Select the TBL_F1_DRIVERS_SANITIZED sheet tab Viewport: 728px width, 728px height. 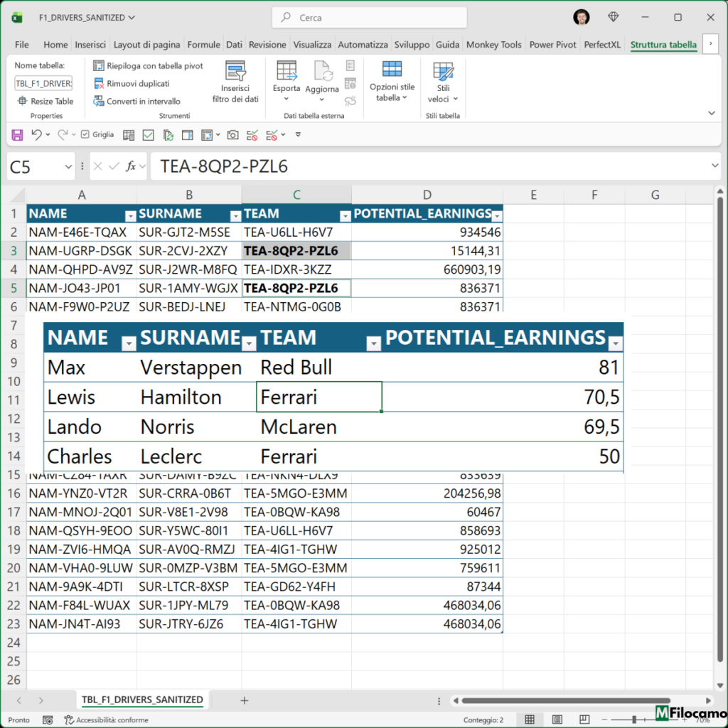[x=142, y=700]
